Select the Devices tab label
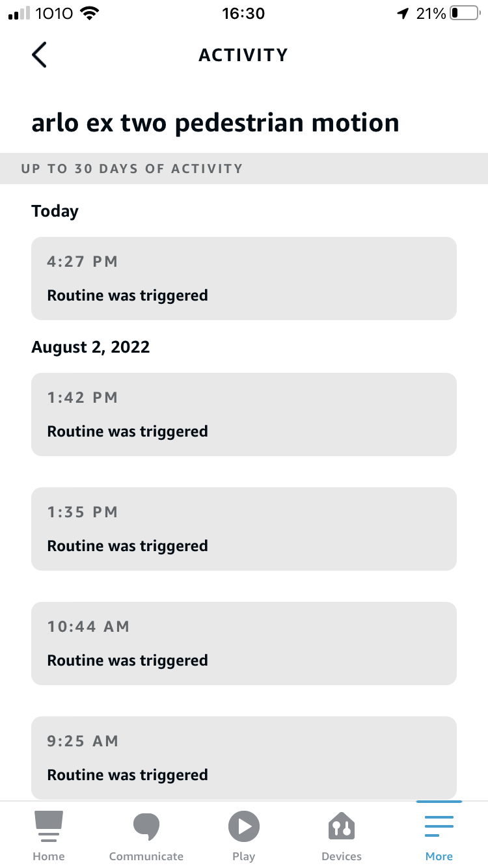This screenshot has width=488, height=868. (x=342, y=856)
